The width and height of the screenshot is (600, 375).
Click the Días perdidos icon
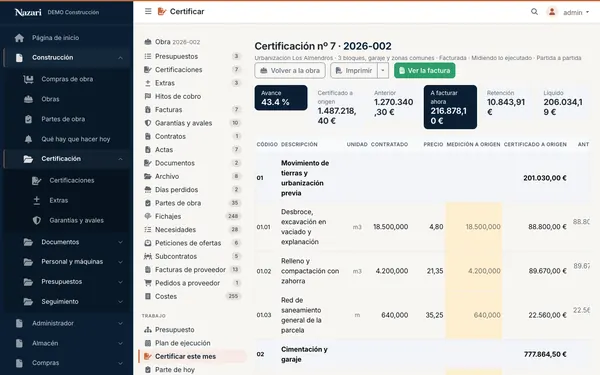point(147,190)
